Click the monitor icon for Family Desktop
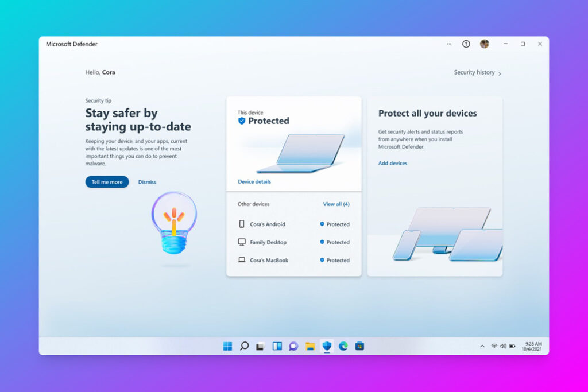The image size is (588, 392). click(x=242, y=242)
